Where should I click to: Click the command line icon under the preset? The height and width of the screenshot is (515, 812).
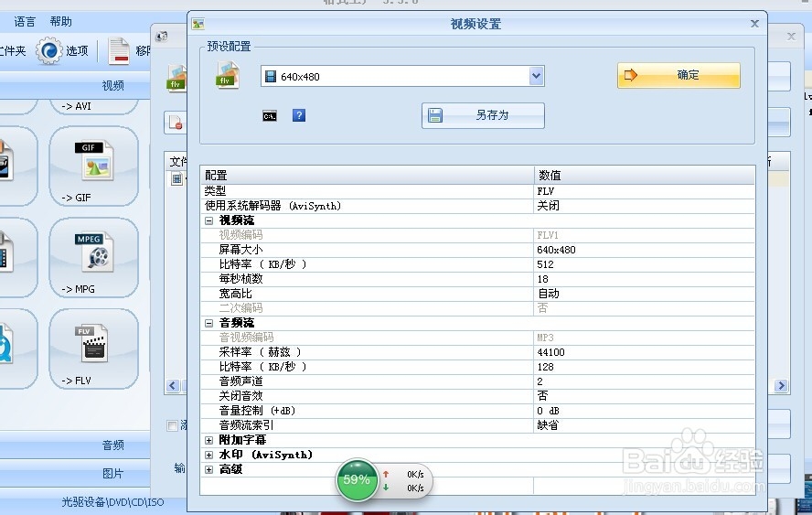269,115
